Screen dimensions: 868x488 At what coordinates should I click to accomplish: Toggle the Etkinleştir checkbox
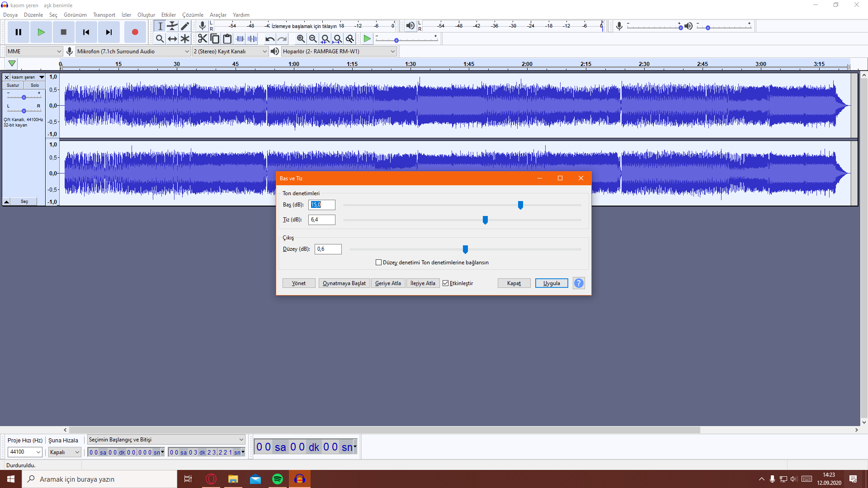point(446,283)
